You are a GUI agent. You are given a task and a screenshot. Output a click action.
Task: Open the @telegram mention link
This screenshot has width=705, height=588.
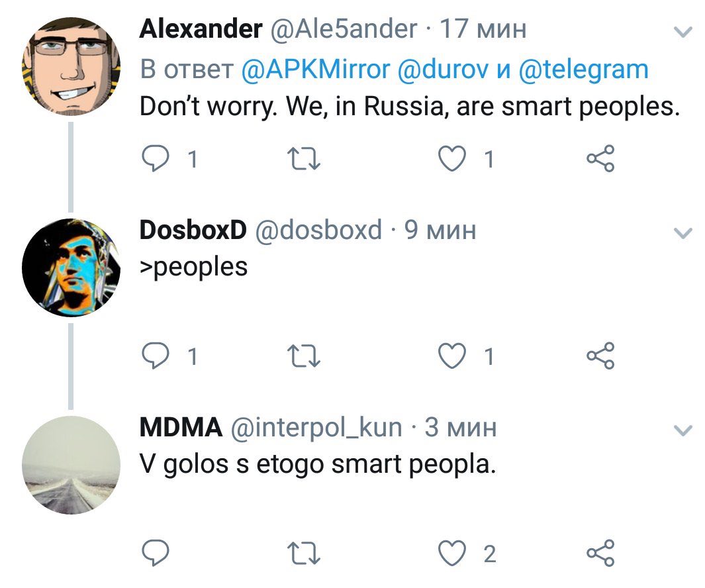pyautogui.click(x=583, y=69)
